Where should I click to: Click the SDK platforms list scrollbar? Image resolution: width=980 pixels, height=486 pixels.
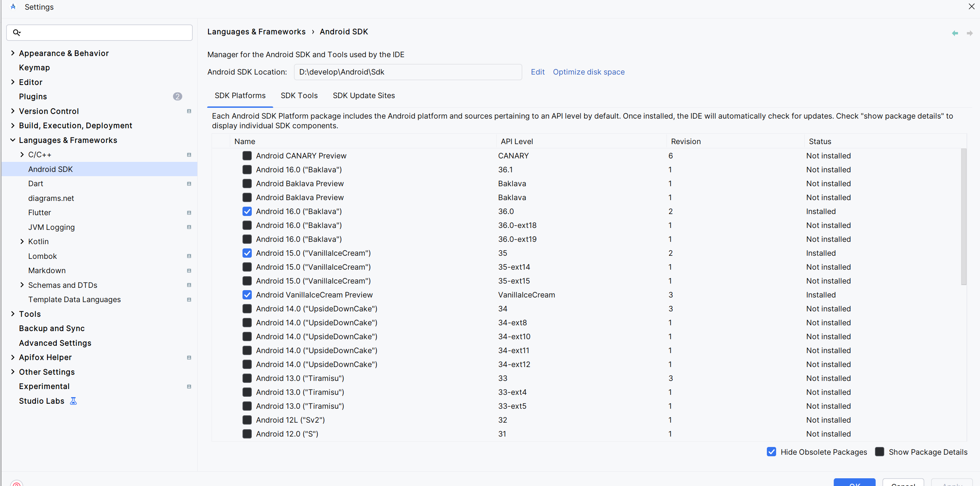[963, 216]
